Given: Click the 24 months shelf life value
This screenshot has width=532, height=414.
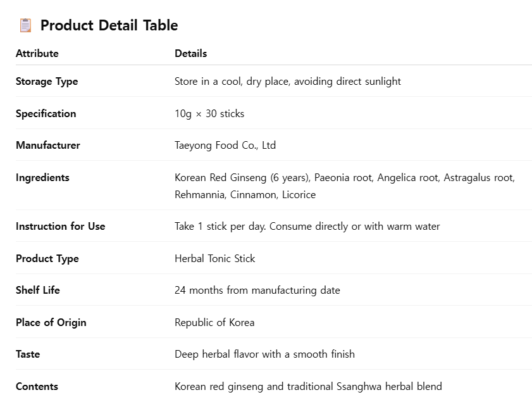Looking at the screenshot, I should click(x=257, y=290).
